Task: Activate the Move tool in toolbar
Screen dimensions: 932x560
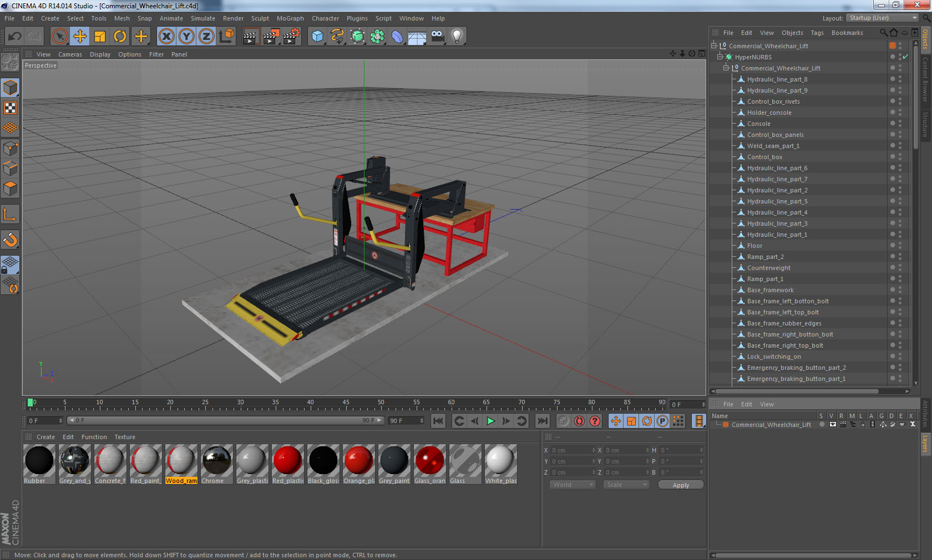Action: click(80, 37)
